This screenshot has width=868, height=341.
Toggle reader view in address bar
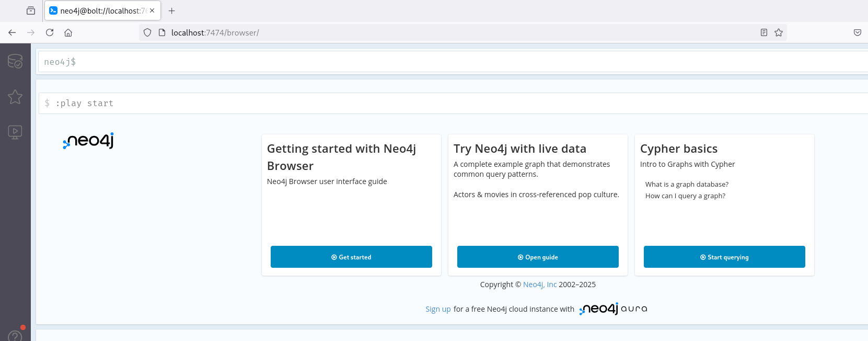(x=764, y=32)
